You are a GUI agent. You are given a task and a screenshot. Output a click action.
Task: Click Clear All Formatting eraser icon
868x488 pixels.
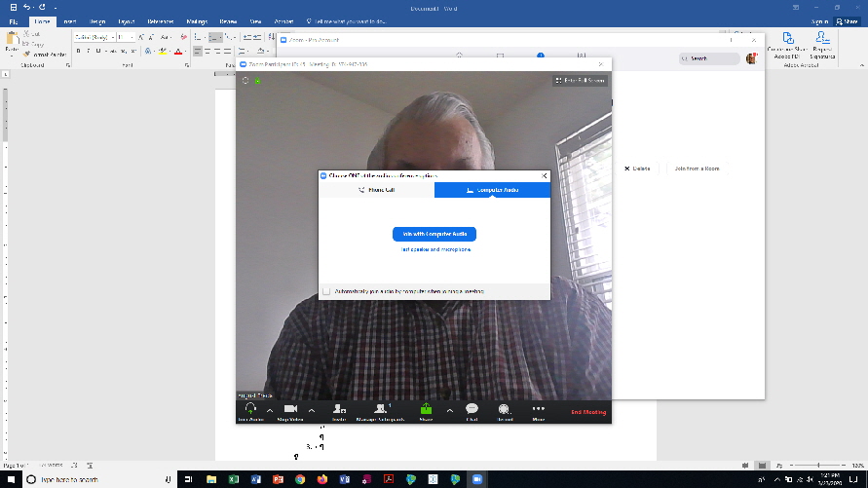[x=184, y=37]
